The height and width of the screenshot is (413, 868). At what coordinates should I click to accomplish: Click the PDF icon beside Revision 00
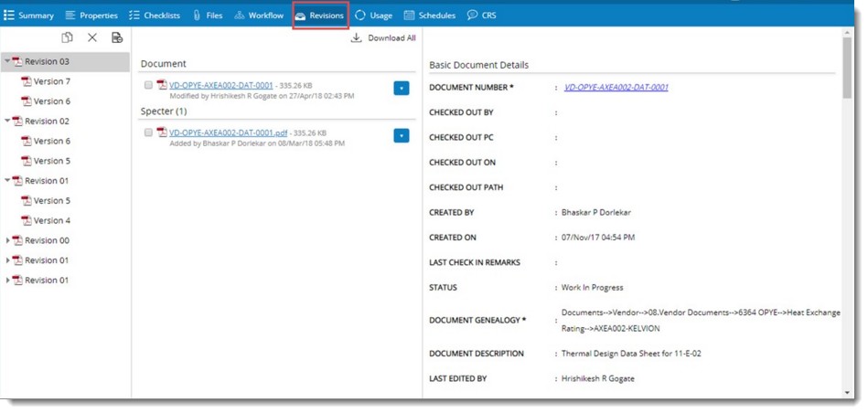16,240
